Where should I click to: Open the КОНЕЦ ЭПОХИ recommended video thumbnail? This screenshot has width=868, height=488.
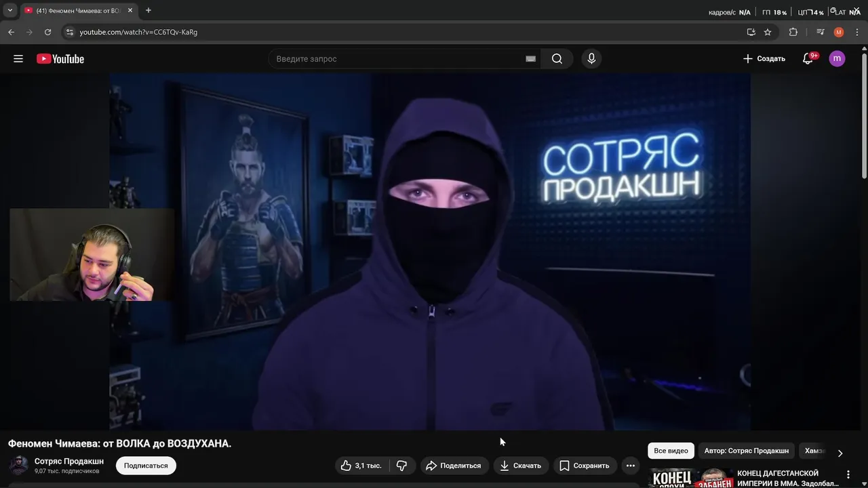[691, 478]
